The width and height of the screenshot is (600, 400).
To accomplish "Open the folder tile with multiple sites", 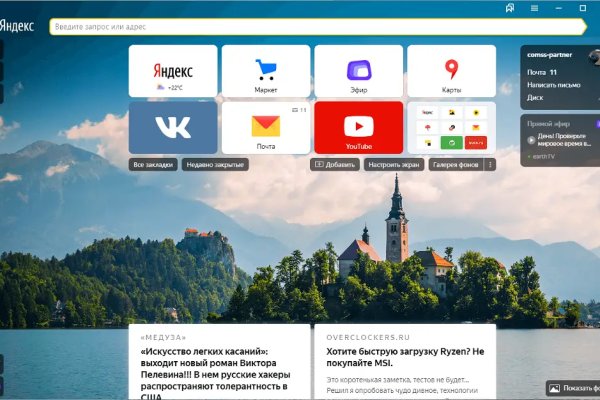I will click(x=451, y=127).
